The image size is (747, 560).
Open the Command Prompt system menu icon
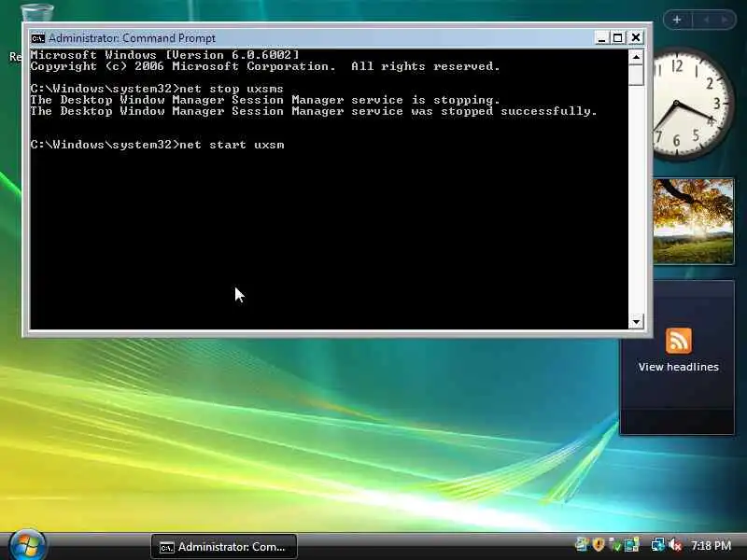click(37, 38)
